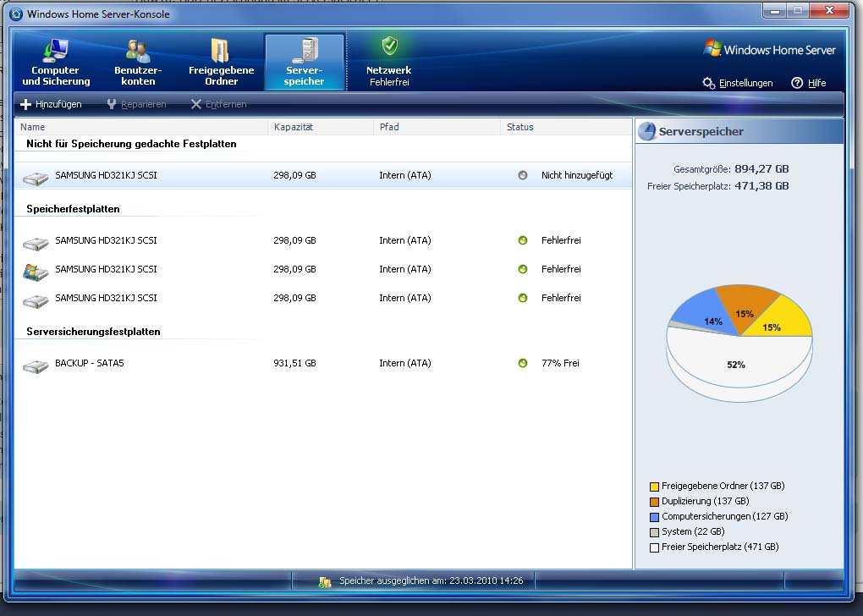Click the green status dot of 77% Frei

pos(523,363)
